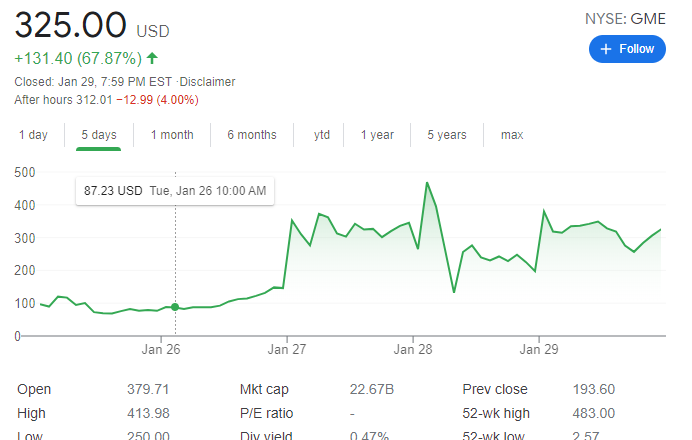Click the After hours 312.01 text
692x440 pixels.
tap(63, 100)
